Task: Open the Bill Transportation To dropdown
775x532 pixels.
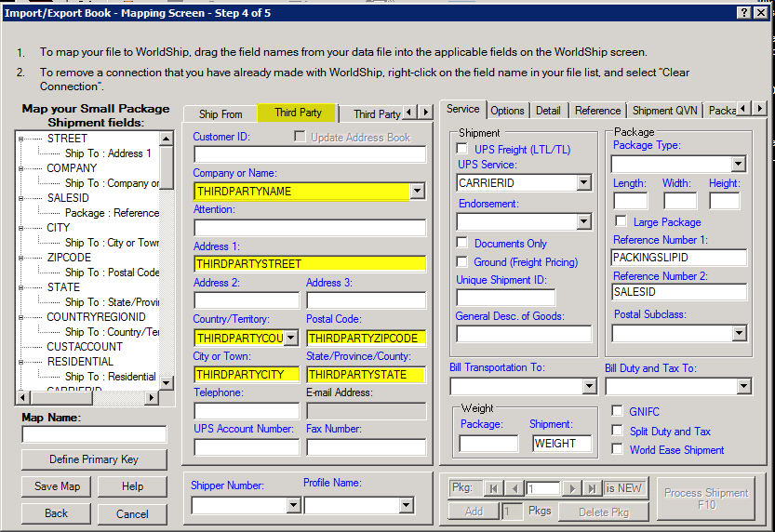Action: click(x=589, y=386)
